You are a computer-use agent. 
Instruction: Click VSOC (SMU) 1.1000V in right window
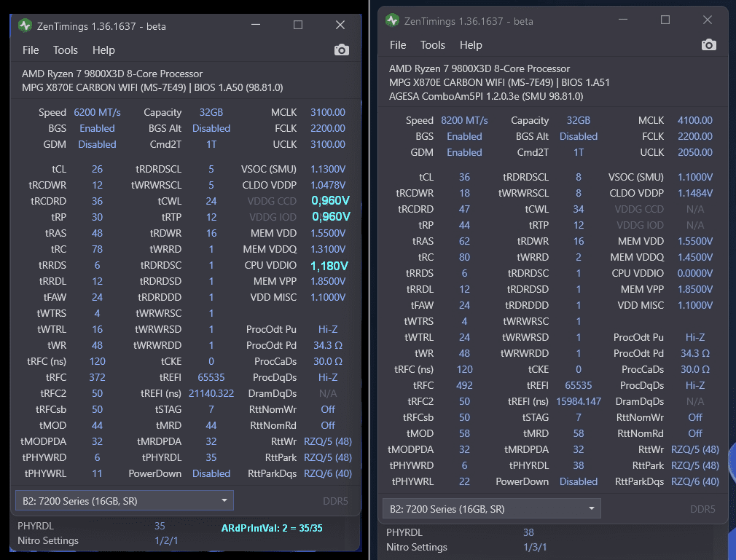click(694, 177)
